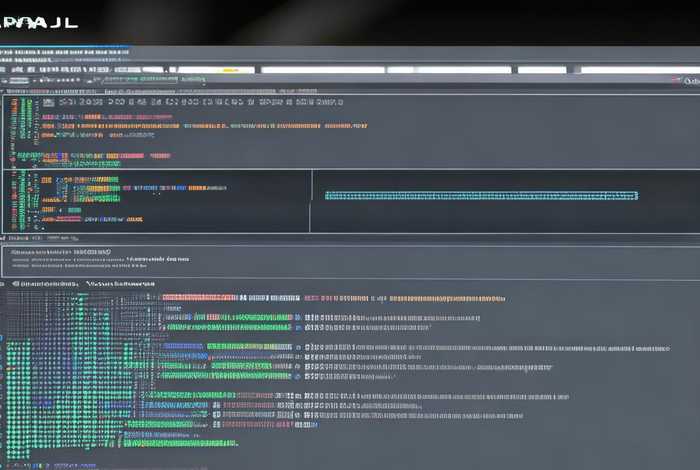Click the first icon on the toolbar's left side
The width and height of the screenshot is (700, 470).
(8, 70)
